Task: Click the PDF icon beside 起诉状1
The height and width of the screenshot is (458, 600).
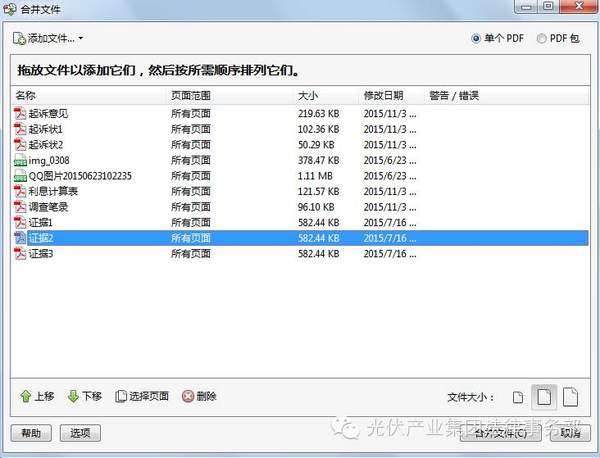Action: pos(20,129)
